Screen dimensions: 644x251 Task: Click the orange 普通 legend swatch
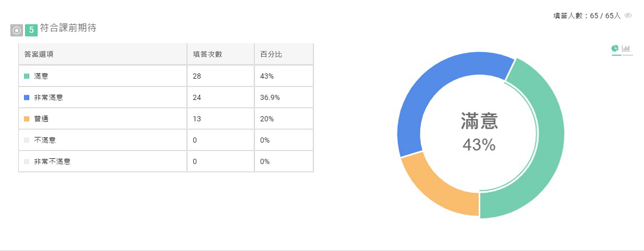[x=27, y=119]
